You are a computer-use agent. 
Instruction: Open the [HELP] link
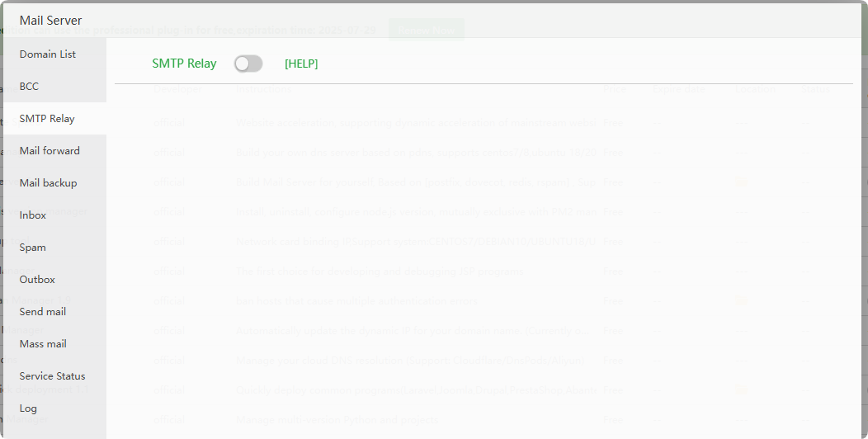(301, 64)
